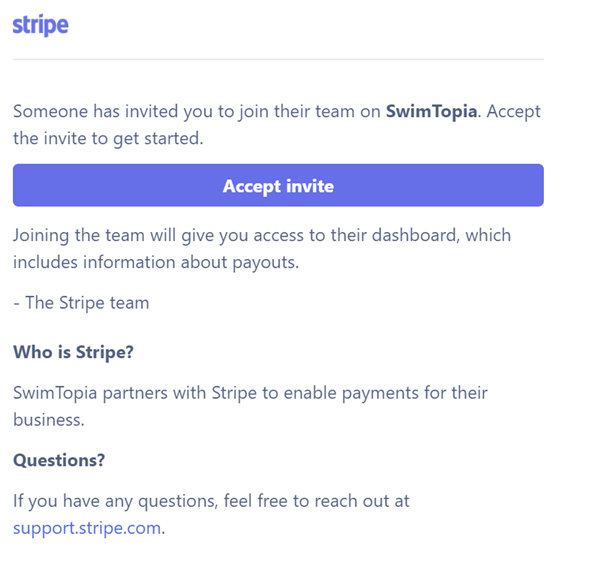The width and height of the screenshot is (609, 566).
Task: Click the '- The Stripe team' signature
Action: (x=81, y=303)
